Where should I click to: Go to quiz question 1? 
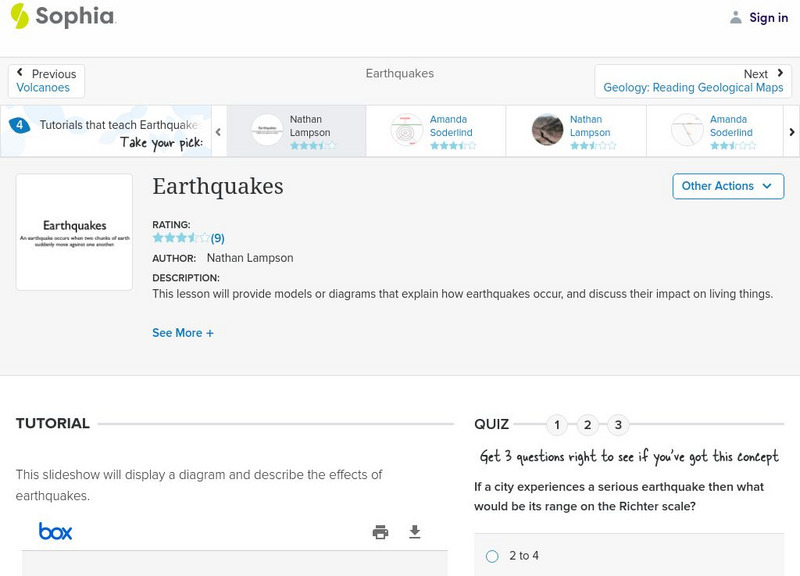[x=557, y=425]
